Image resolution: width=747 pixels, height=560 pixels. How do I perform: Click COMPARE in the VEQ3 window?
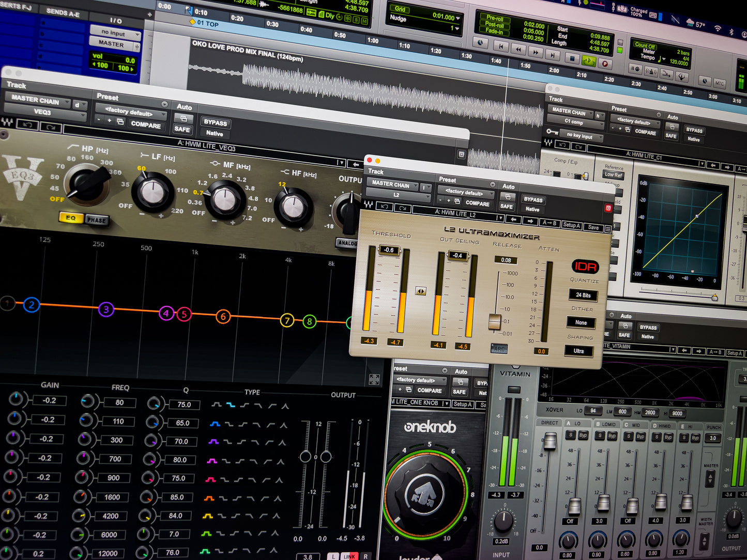click(x=146, y=125)
